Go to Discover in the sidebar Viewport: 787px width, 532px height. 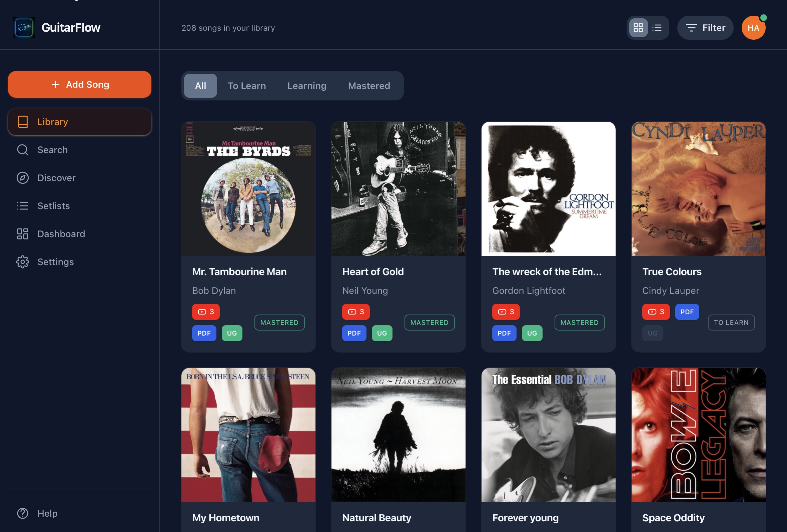(x=80, y=178)
